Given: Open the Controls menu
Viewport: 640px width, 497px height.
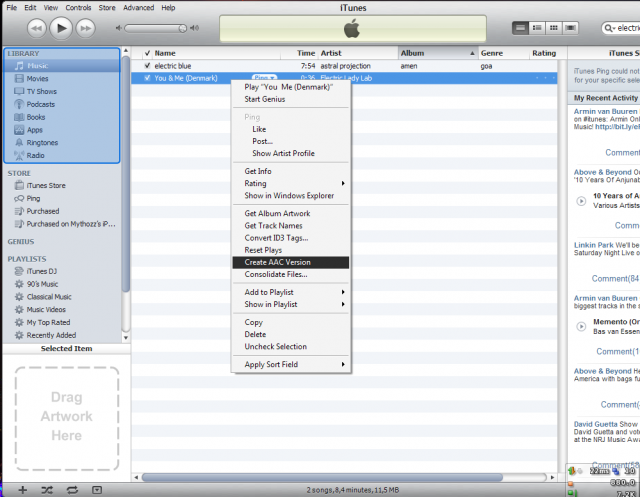Looking at the screenshot, I should 78,8.
